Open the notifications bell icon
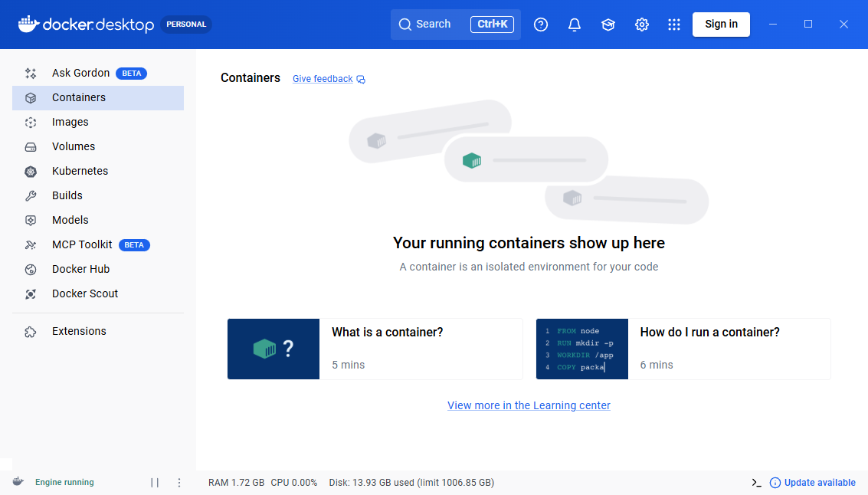 tap(575, 25)
